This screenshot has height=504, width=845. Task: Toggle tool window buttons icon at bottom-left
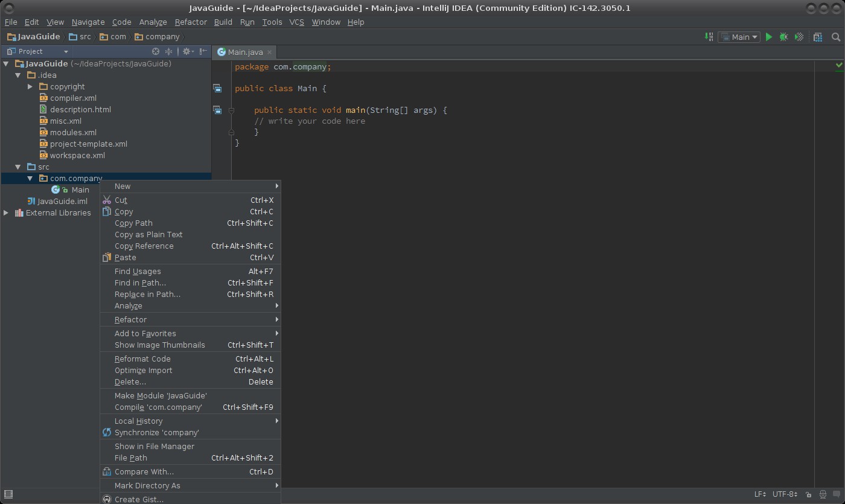coord(8,494)
